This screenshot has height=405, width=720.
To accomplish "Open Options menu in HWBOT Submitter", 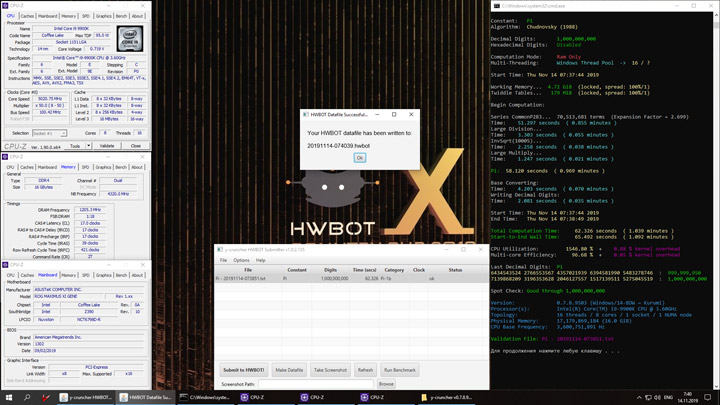I will 241,260.
